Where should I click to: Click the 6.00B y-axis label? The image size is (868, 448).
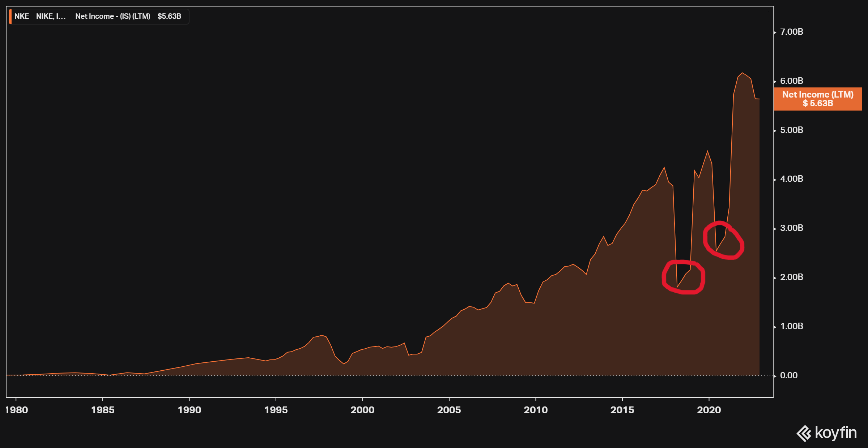point(791,81)
